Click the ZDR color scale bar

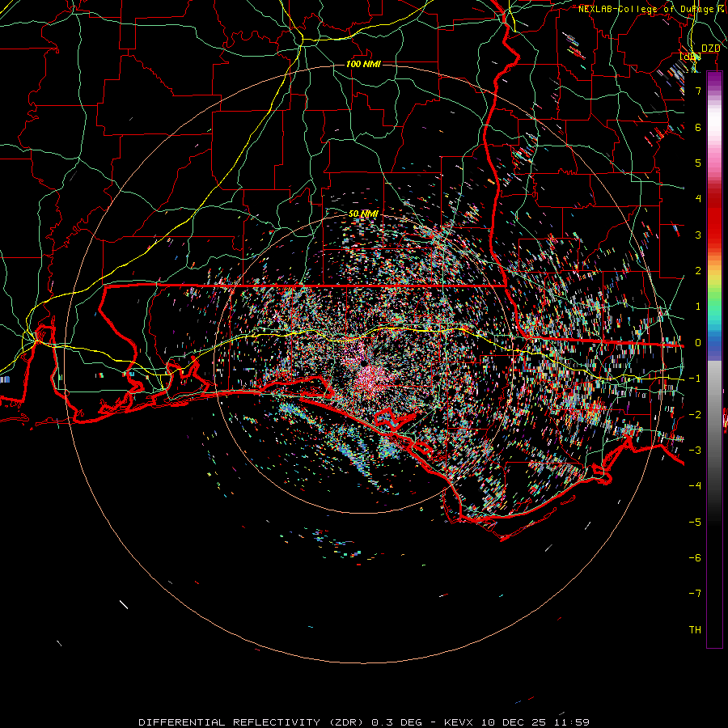[714, 359]
